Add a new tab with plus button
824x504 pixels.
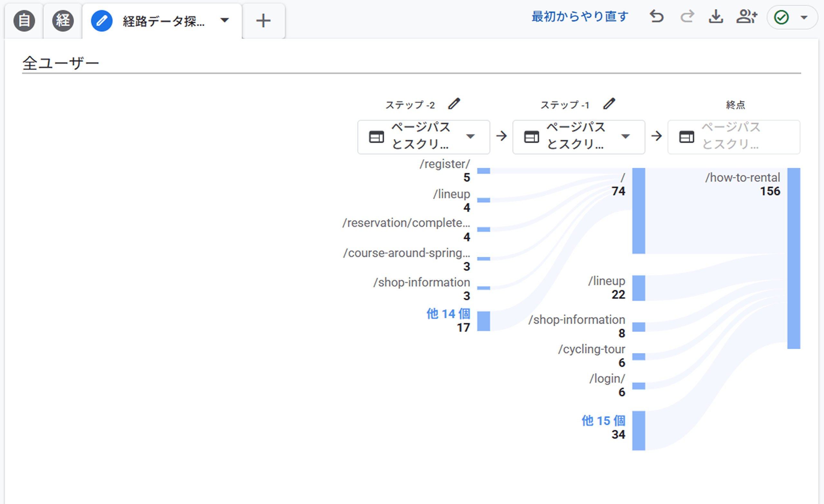click(x=263, y=21)
